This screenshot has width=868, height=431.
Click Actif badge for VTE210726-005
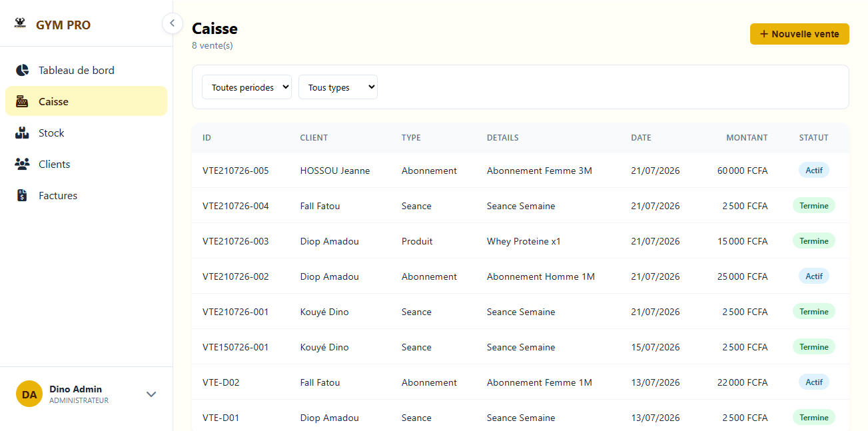coord(814,171)
